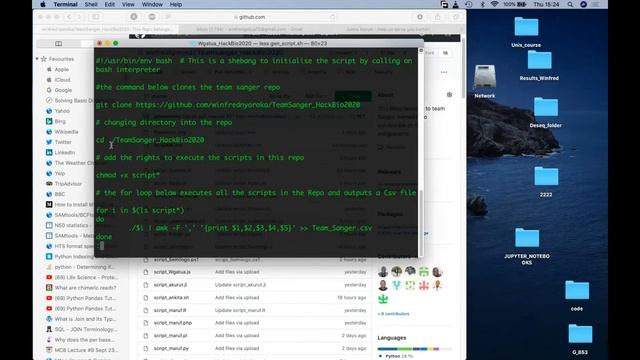Viewport: 640px width, 360px height.
Task: Click the battery status indicator
Action: 515,4
